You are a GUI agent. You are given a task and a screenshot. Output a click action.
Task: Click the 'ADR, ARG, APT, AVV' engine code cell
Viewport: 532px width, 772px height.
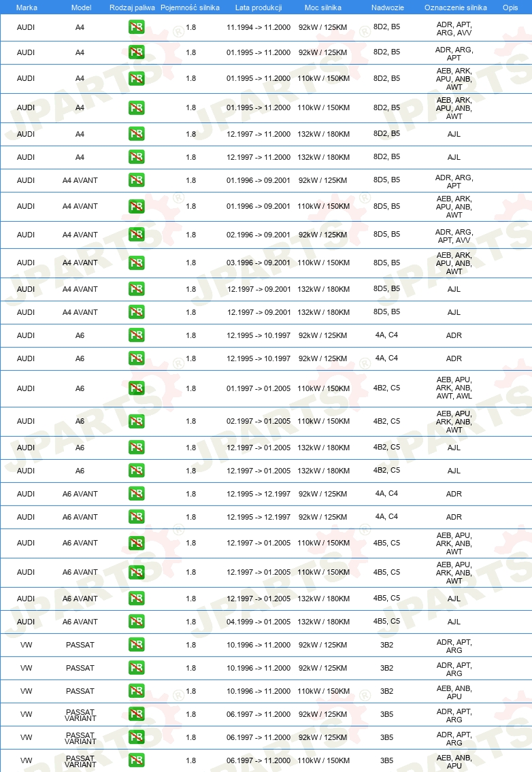pos(454,236)
